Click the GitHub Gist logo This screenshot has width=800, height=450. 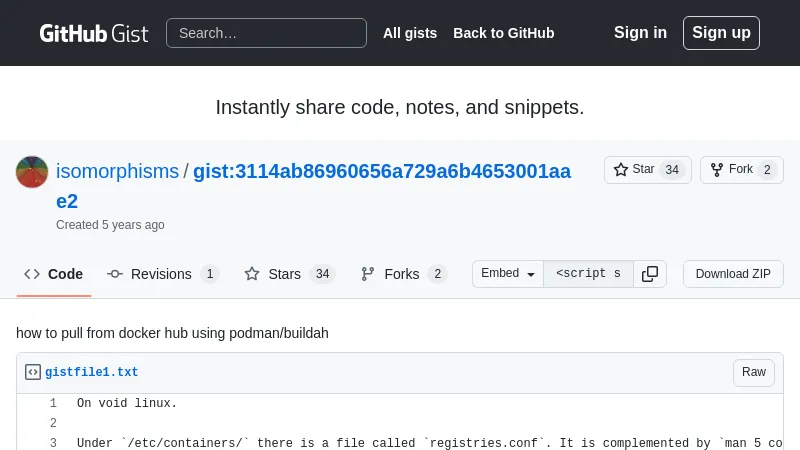pos(93,33)
